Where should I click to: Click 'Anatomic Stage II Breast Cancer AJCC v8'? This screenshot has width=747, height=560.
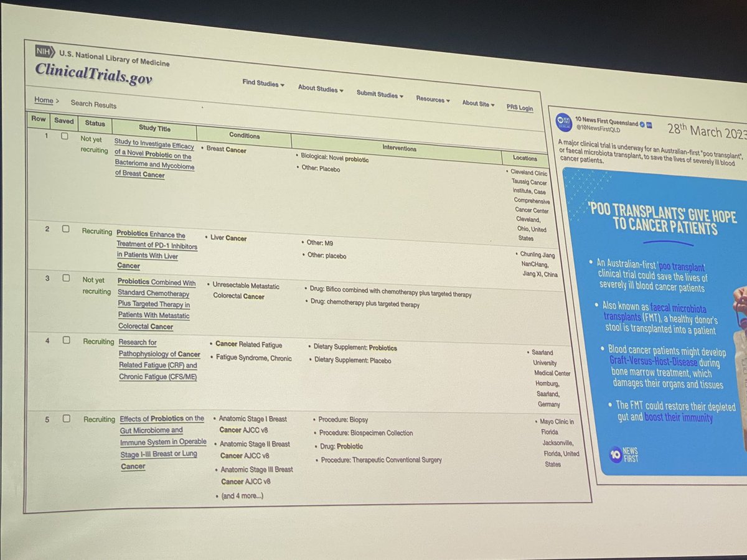coord(254,450)
